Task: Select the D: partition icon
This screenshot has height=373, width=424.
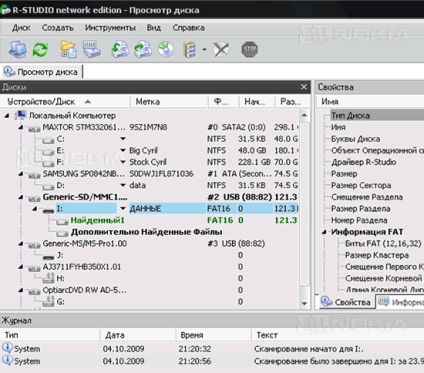Action: [49, 186]
